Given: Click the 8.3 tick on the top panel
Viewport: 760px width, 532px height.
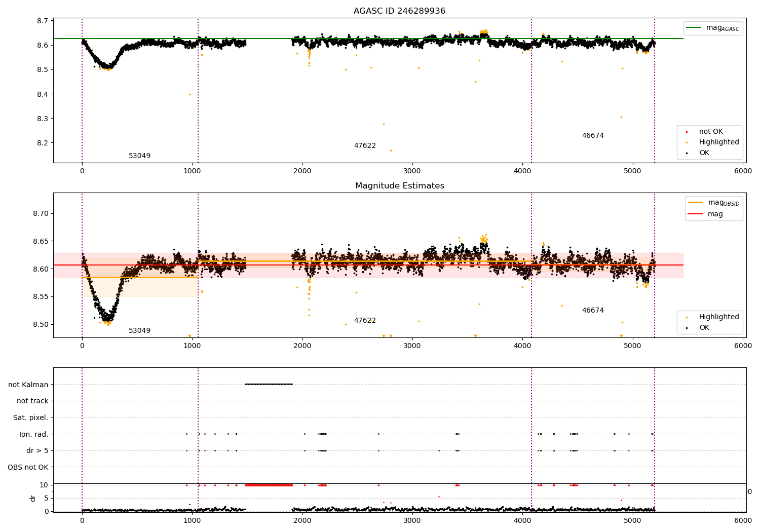Looking at the screenshot, I should 43,119.
